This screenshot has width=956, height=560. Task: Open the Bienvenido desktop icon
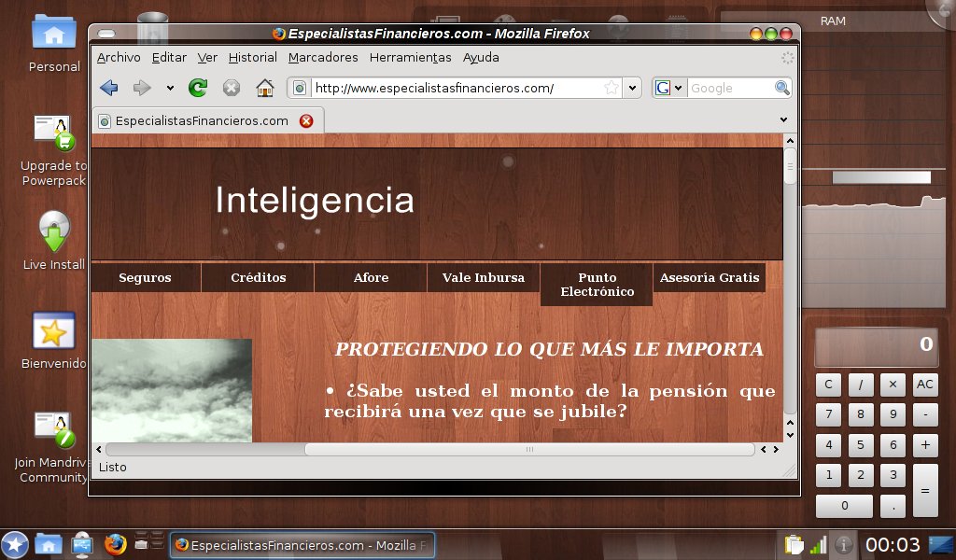(54, 340)
